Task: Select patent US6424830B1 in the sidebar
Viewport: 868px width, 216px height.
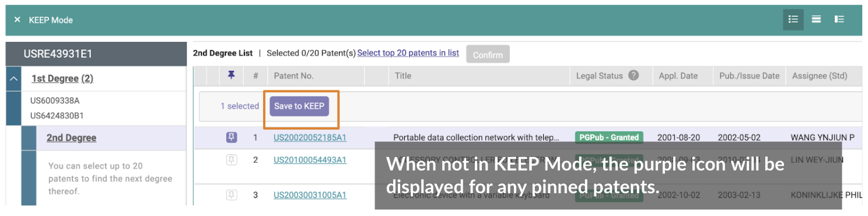Action: (x=57, y=116)
